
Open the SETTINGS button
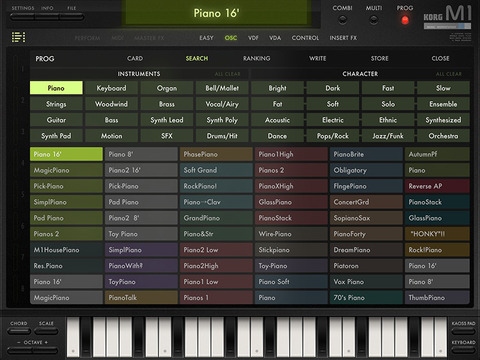[22, 17]
